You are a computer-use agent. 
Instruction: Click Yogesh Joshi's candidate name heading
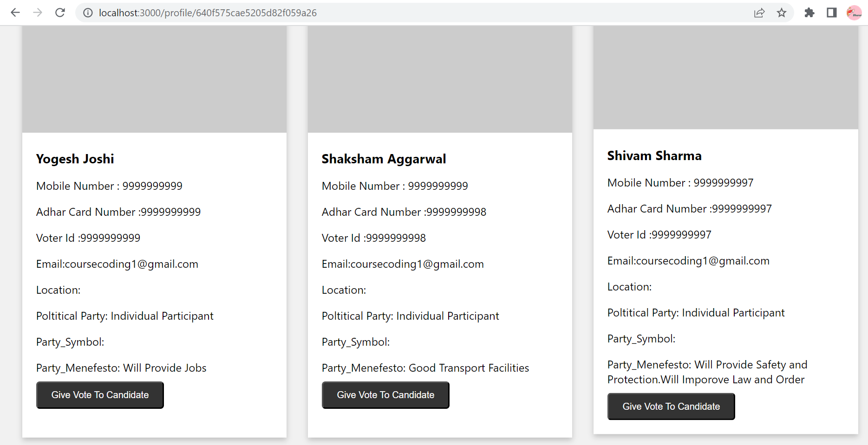(x=75, y=159)
